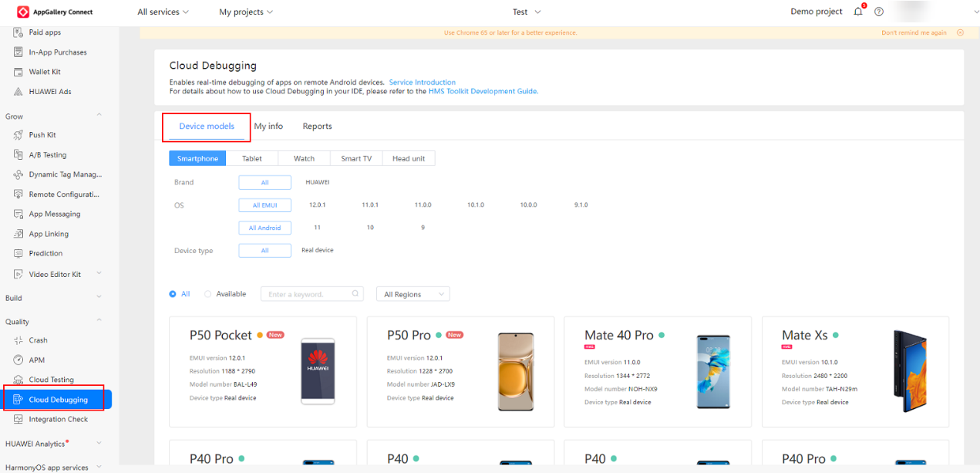Screen dimensions: 980x473
Task: Open the App Linking sidebar icon
Action: pyautogui.click(x=19, y=234)
